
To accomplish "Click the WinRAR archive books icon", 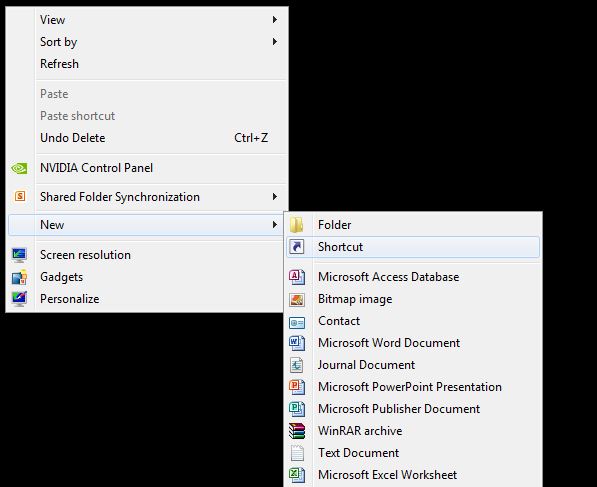I will pyautogui.click(x=297, y=431).
